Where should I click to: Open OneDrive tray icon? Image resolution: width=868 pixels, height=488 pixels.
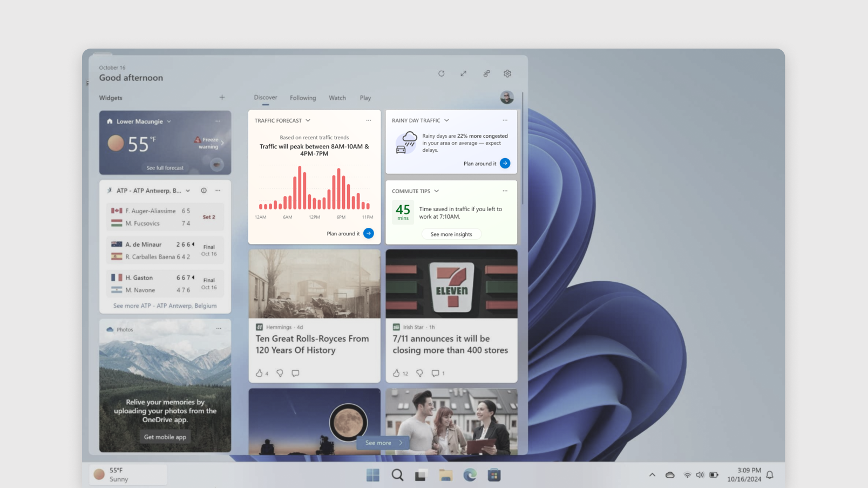(x=670, y=475)
